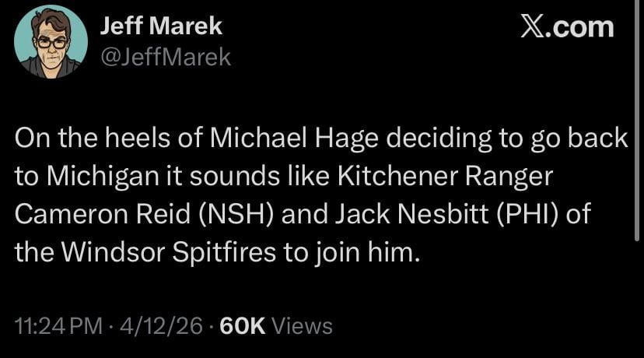The width and height of the screenshot is (644, 358).
Task: Click the "(PHI)" team abbreviation
Action: pos(518,214)
